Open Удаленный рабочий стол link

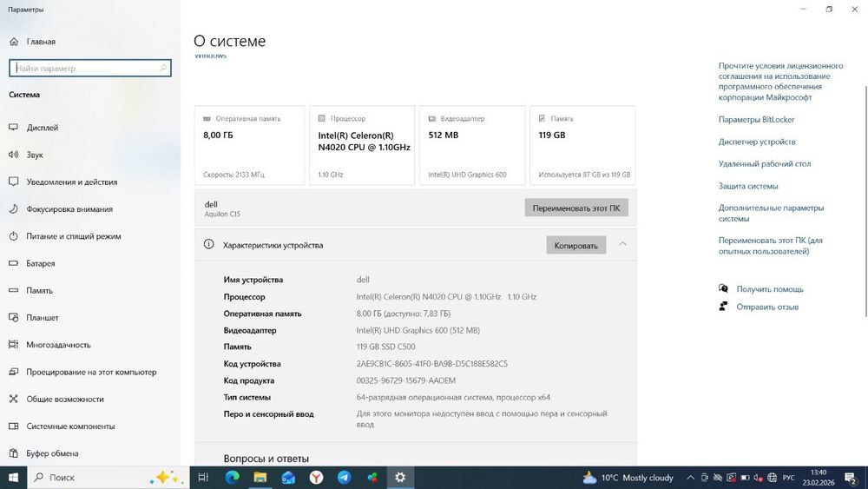[765, 164]
